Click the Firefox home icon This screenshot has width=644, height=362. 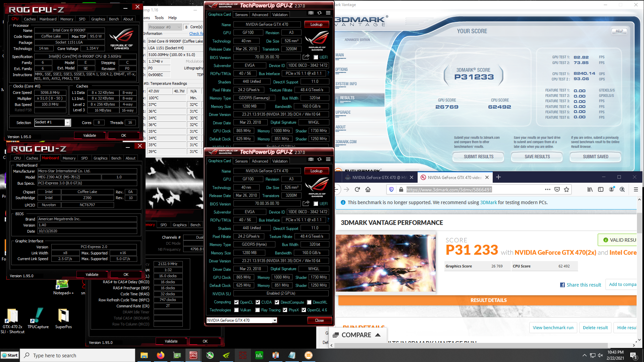pos(368,190)
